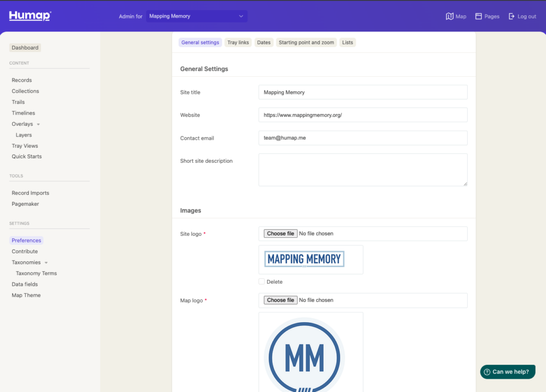
Task: Choose file for Site logo
Action: [280, 234]
